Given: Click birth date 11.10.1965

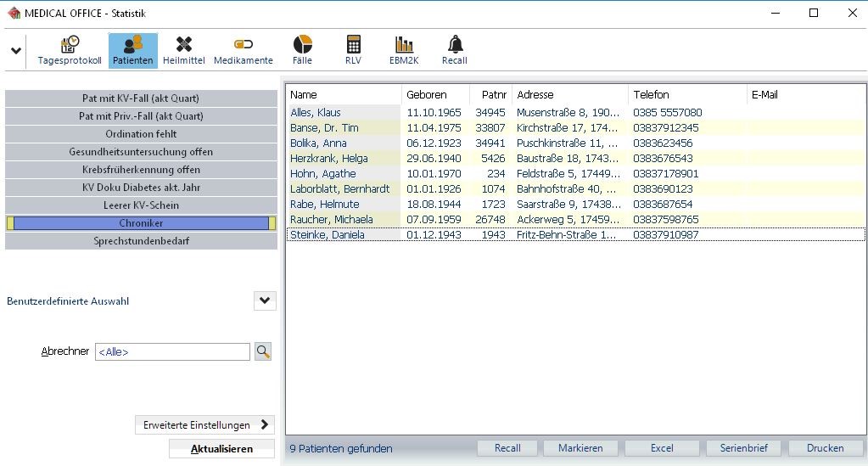Looking at the screenshot, I should pos(434,113).
